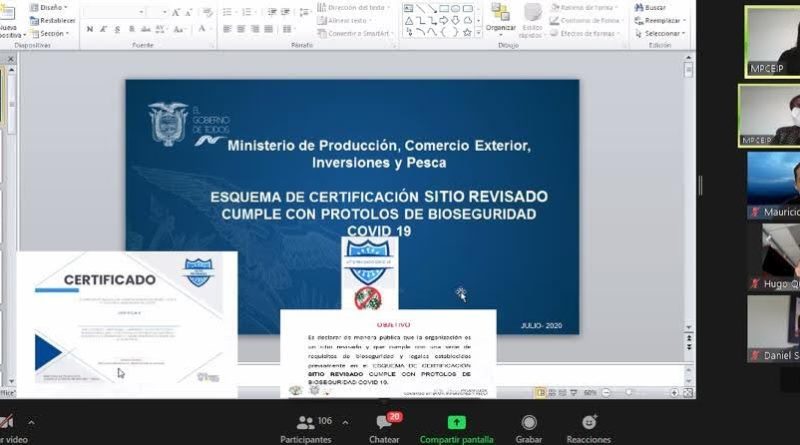Click Convertir a SmartArt

[356, 33]
